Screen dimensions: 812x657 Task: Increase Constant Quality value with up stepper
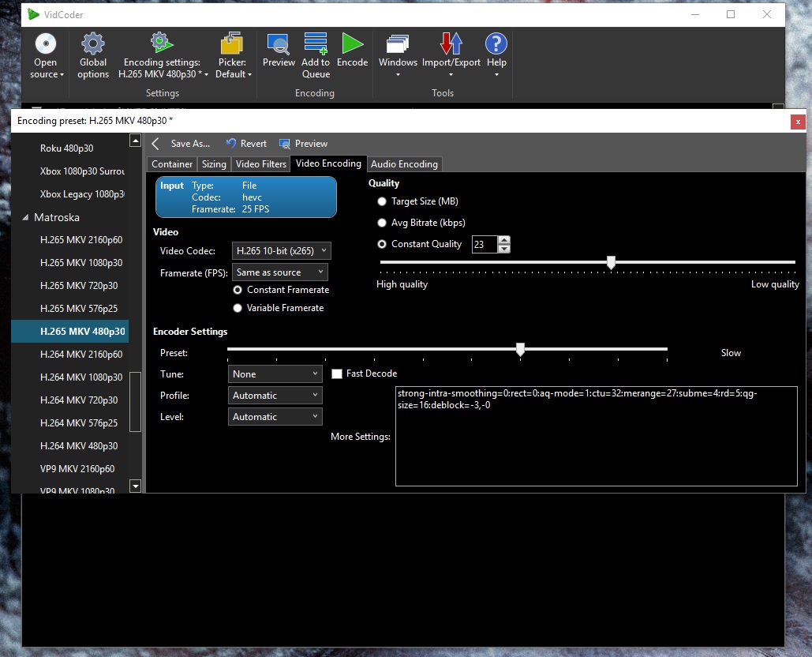(x=504, y=240)
